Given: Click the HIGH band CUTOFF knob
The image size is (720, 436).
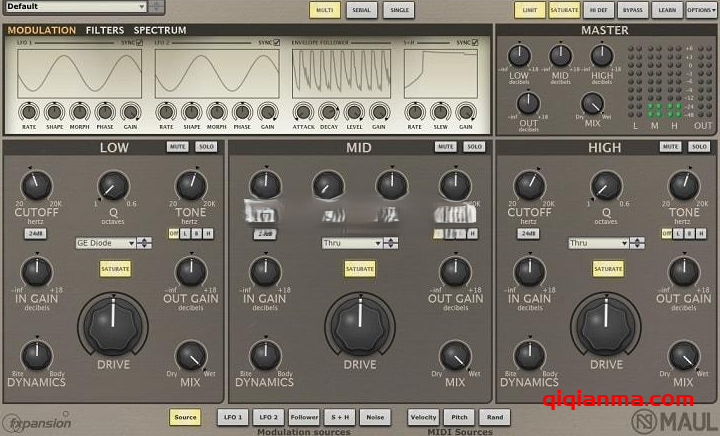Looking at the screenshot, I should tap(529, 186).
